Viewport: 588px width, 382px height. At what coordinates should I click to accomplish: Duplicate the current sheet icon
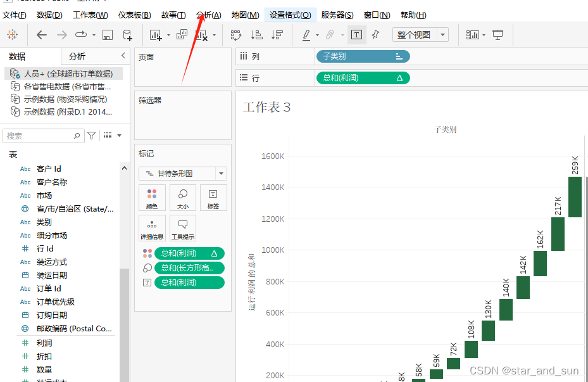(x=182, y=35)
